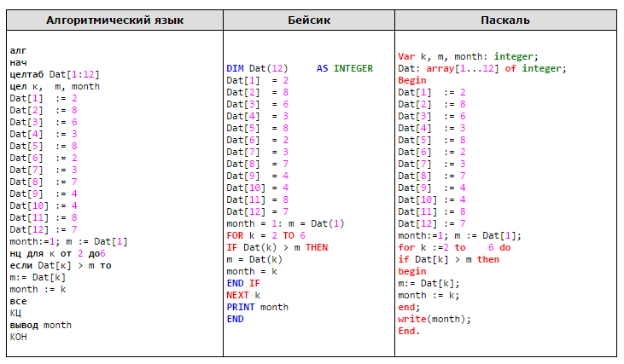Click the 'нц для к от 2 до6' line

coord(57,253)
